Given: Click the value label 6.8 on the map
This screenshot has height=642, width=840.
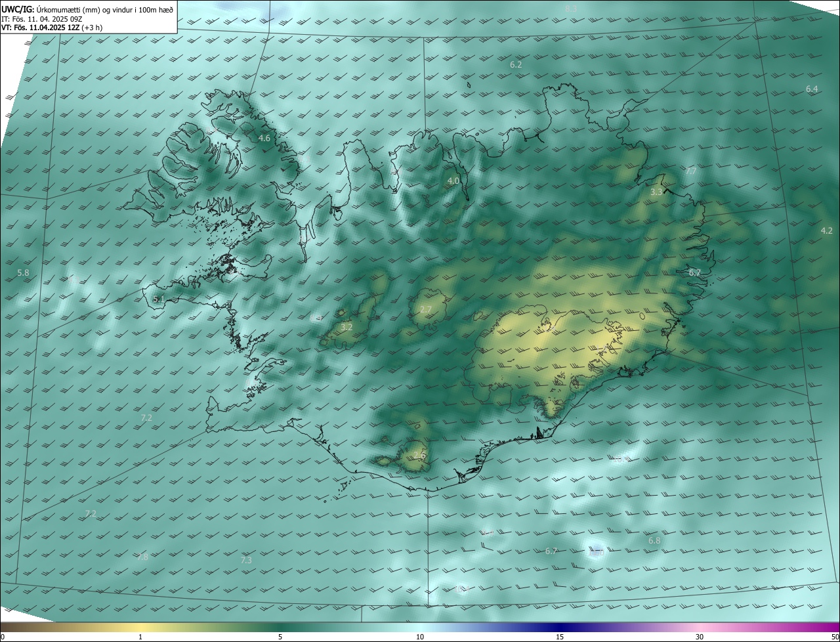Looking at the screenshot, I should [654, 541].
